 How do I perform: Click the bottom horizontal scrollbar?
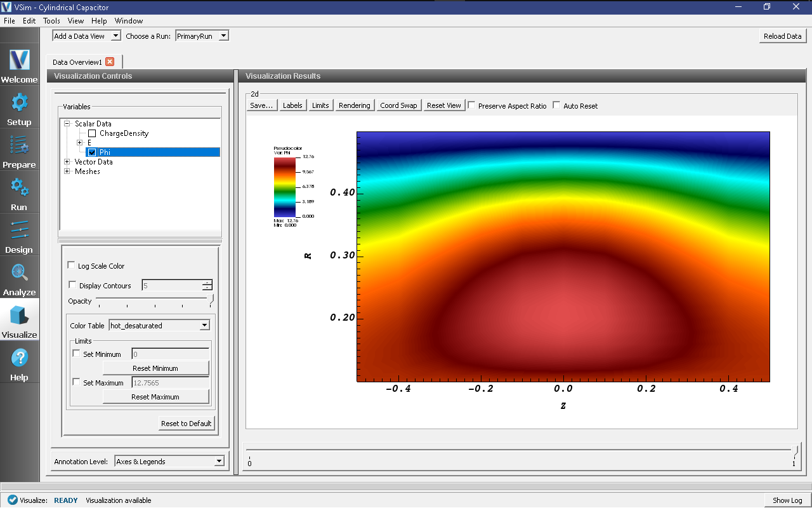coord(405,486)
